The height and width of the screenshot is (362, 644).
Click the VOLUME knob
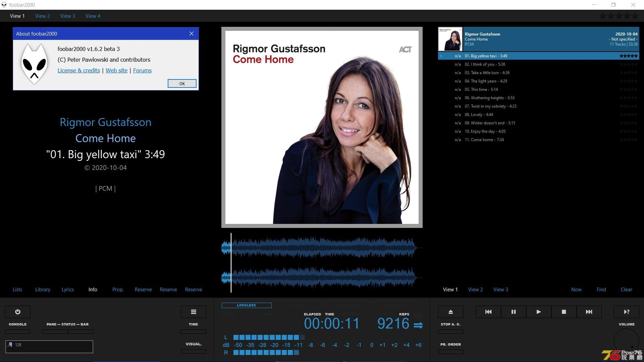(x=627, y=341)
